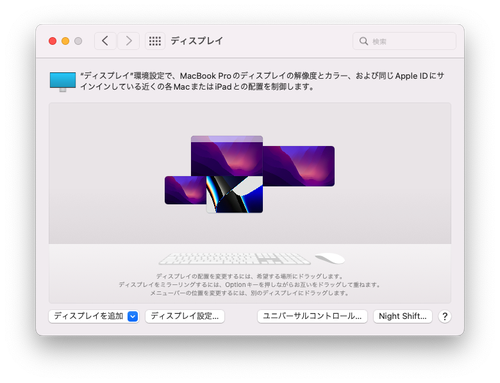
Task: Select the small lower-left display thumbnail
Action: coord(185,190)
